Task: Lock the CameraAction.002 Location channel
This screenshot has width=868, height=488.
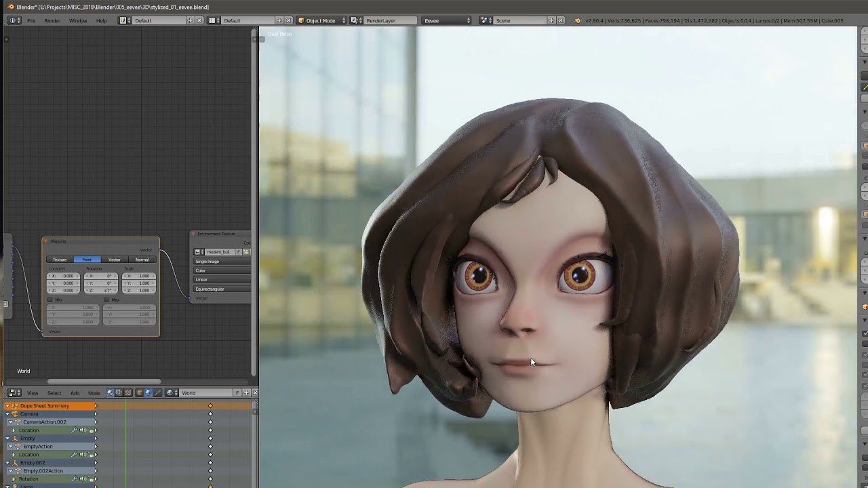Action: coord(91,430)
